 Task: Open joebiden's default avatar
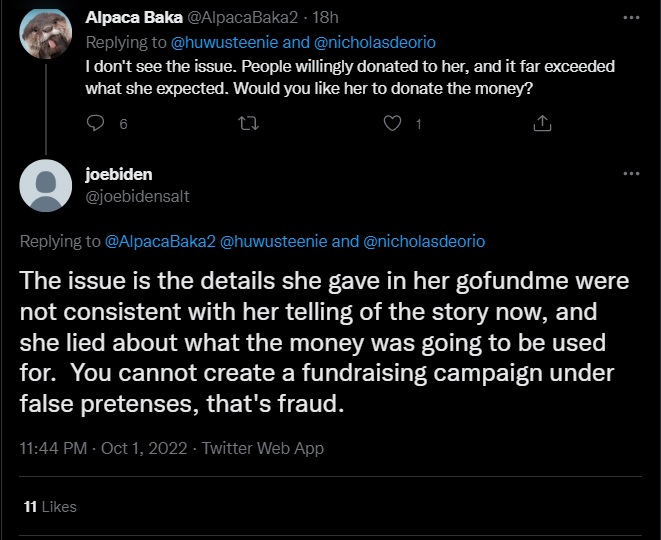tap(46, 185)
